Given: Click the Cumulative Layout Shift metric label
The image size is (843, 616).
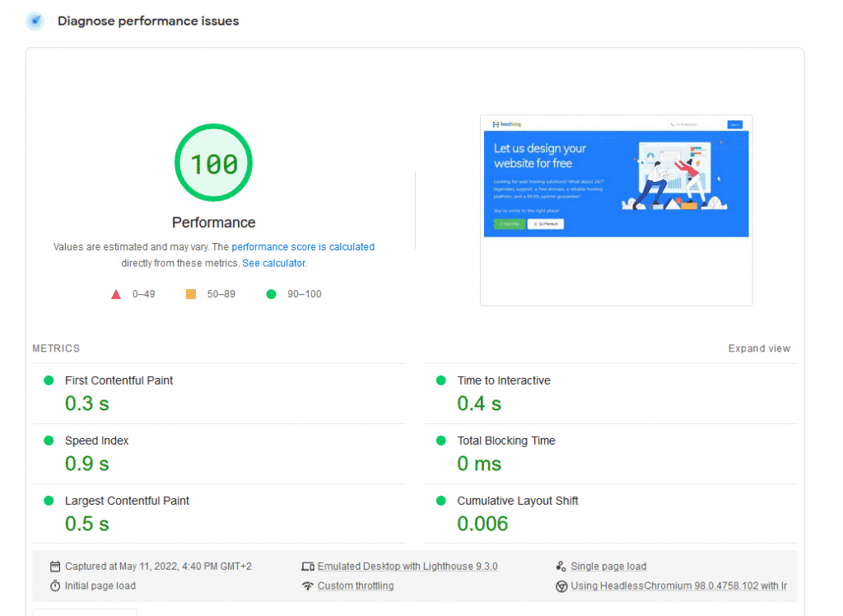Looking at the screenshot, I should (518, 501).
